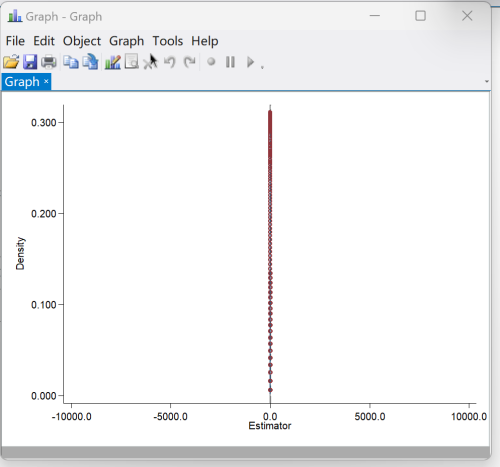Image resolution: width=500 pixels, height=467 pixels.
Task: Print the graph using the printer icon
Action: [49, 62]
